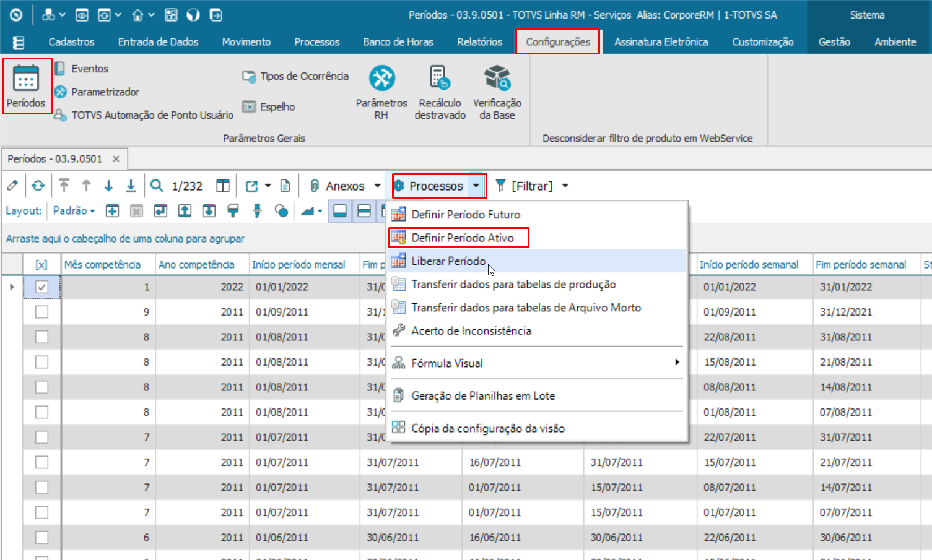Toggle the single bottom panel view
The image size is (932, 560).
[x=340, y=211]
